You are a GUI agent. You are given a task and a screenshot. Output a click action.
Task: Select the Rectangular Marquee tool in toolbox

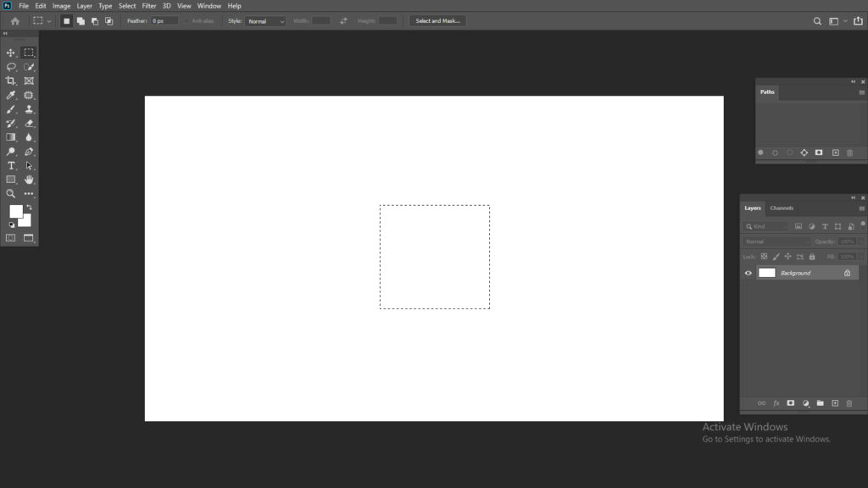point(29,53)
